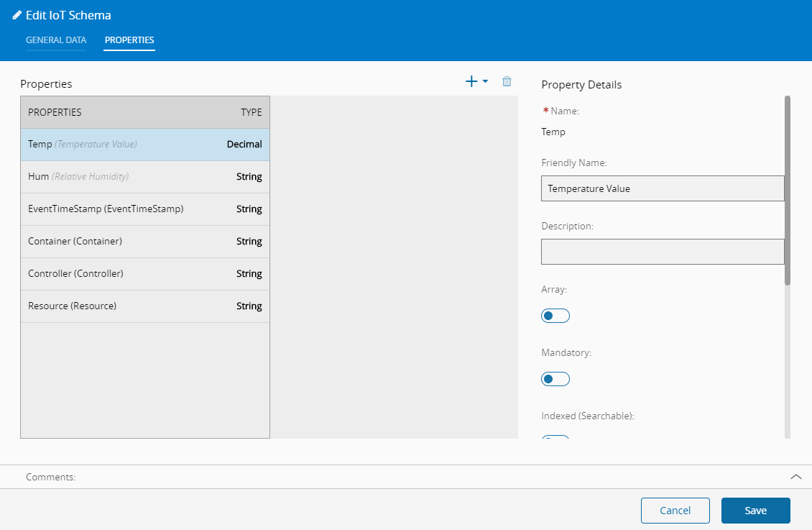Expand the Comments section chevron
The image size is (812, 530).
pos(795,477)
